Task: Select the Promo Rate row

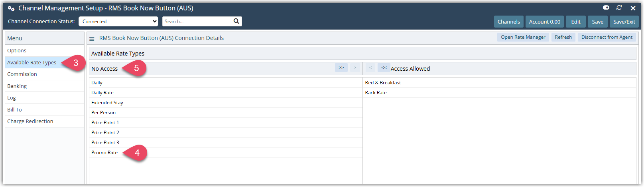Action: [x=226, y=153]
